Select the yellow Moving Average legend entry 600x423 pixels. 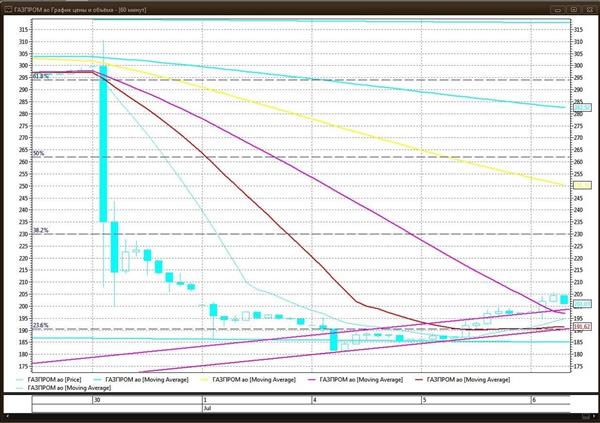coord(248,380)
